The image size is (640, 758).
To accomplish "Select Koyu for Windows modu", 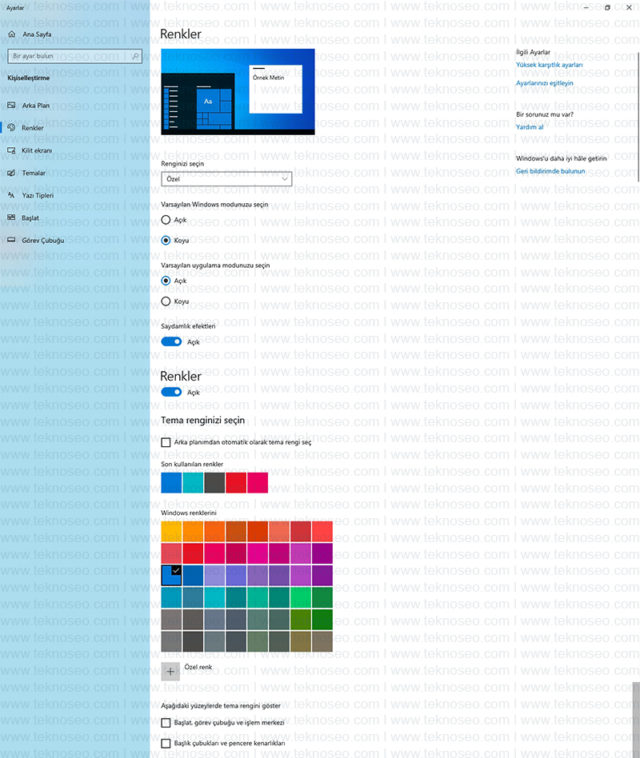I will click(166, 240).
